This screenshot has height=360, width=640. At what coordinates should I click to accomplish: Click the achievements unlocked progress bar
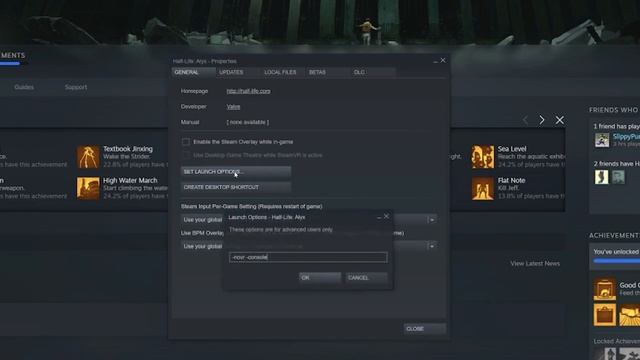point(616,261)
